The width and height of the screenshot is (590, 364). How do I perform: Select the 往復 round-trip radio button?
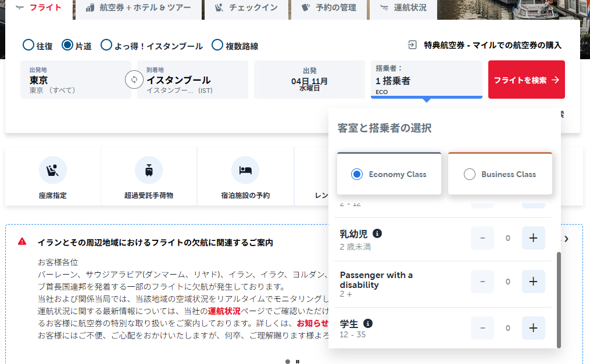28,45
